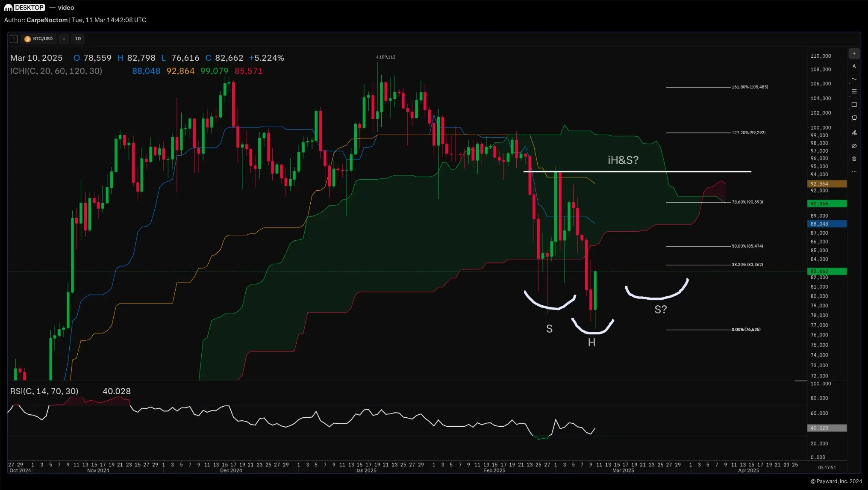Select the rectangle drawing tool
Image resolution: width=868 pixels, height=490 pixels.
point(854,104)
